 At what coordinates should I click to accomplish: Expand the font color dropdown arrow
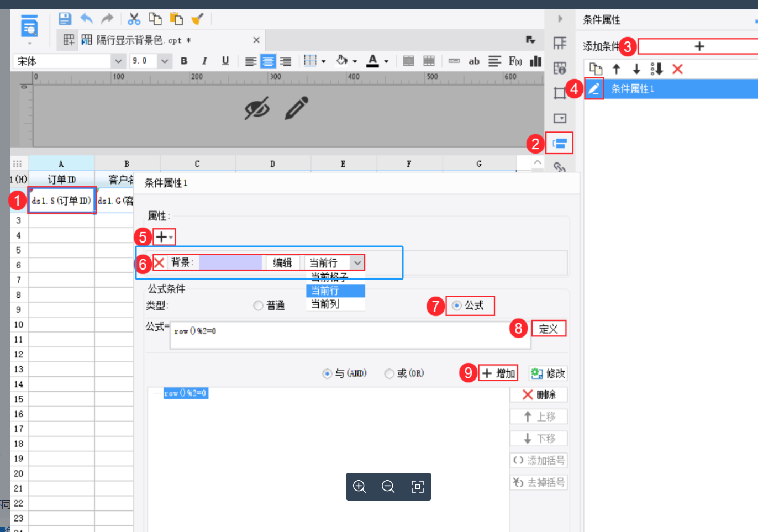pos(386,61)
